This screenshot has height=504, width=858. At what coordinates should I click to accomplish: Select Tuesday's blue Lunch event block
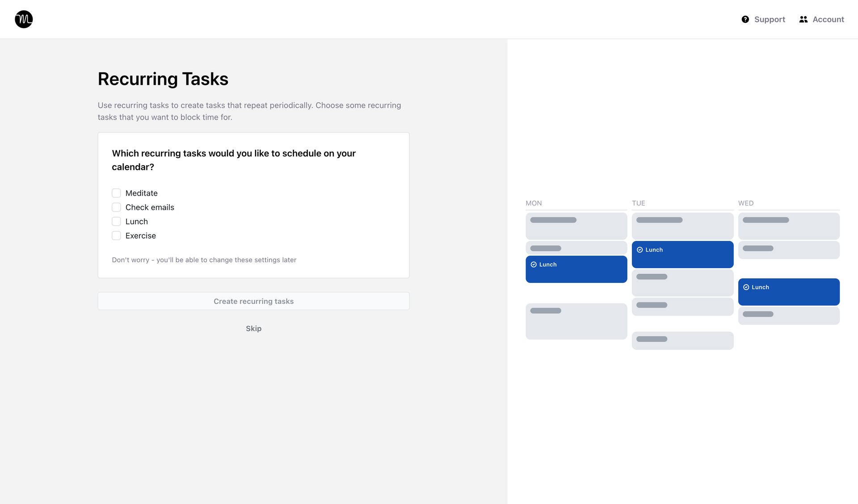682,254
